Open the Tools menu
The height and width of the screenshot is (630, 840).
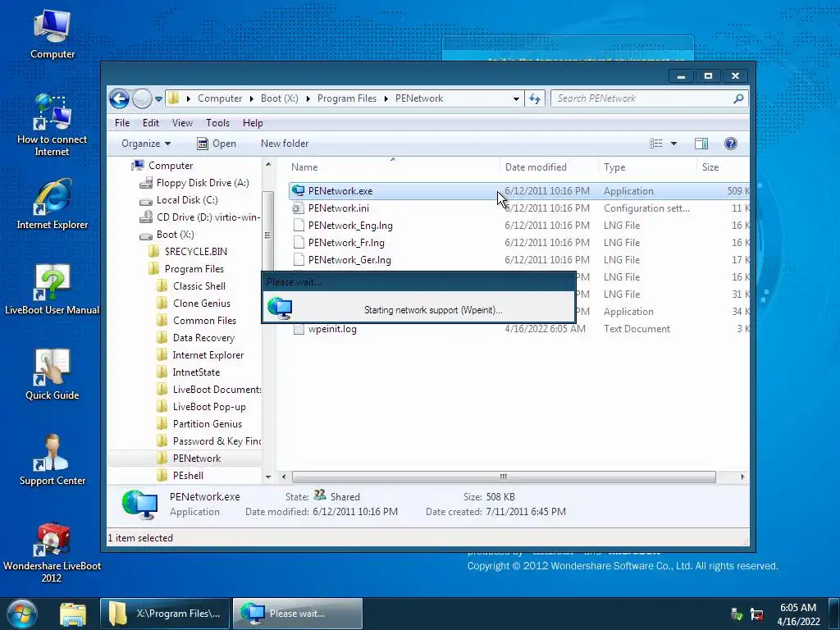click(217, 123)
